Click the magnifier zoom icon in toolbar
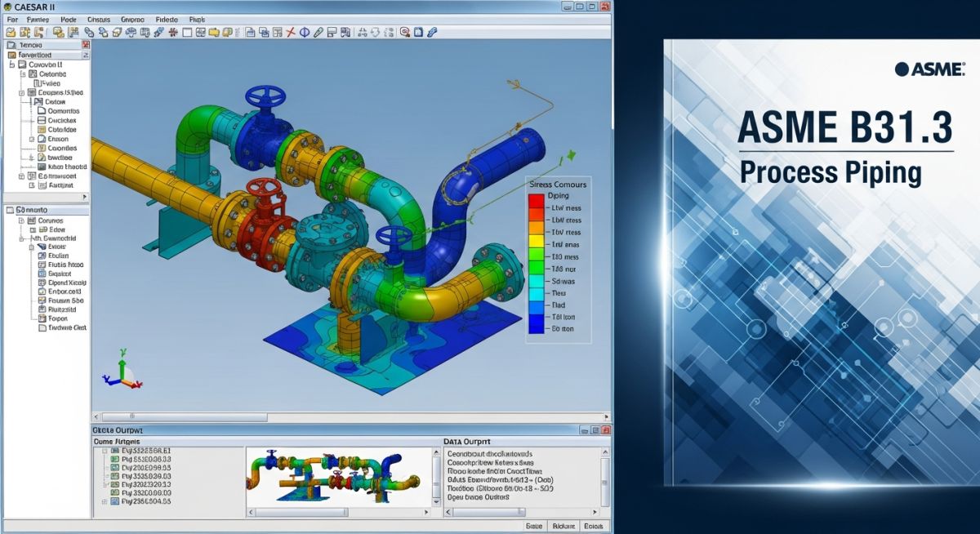 404,33
